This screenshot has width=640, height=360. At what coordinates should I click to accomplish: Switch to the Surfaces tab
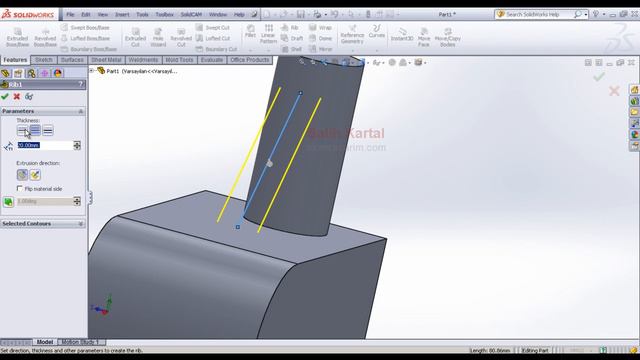[x=72, y=60]
